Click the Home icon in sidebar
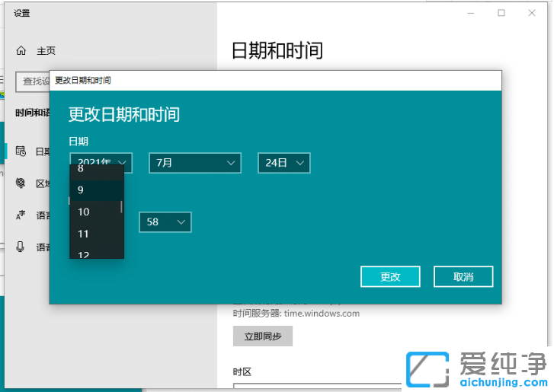Viewport: 554px width, 392px height. coord(21,51)
